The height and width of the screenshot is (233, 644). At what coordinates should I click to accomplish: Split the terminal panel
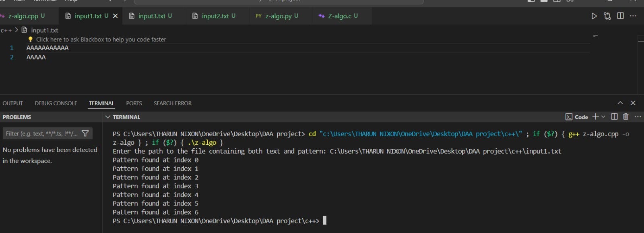[x=614, y=116]
